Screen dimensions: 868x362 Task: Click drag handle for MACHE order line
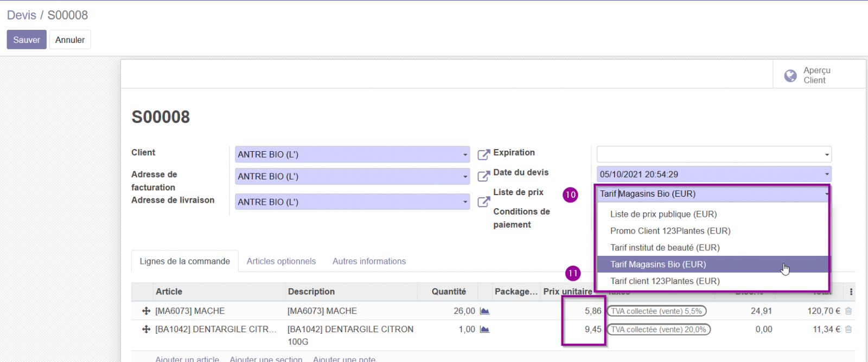146,311
